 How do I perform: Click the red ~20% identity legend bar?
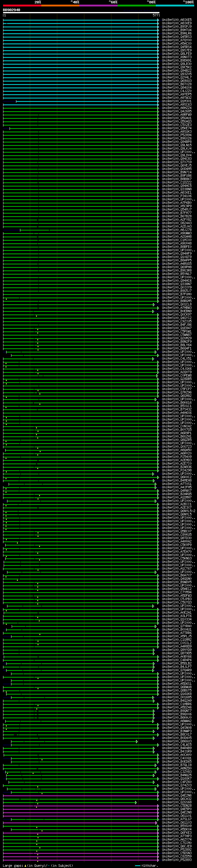pos(22,6)
